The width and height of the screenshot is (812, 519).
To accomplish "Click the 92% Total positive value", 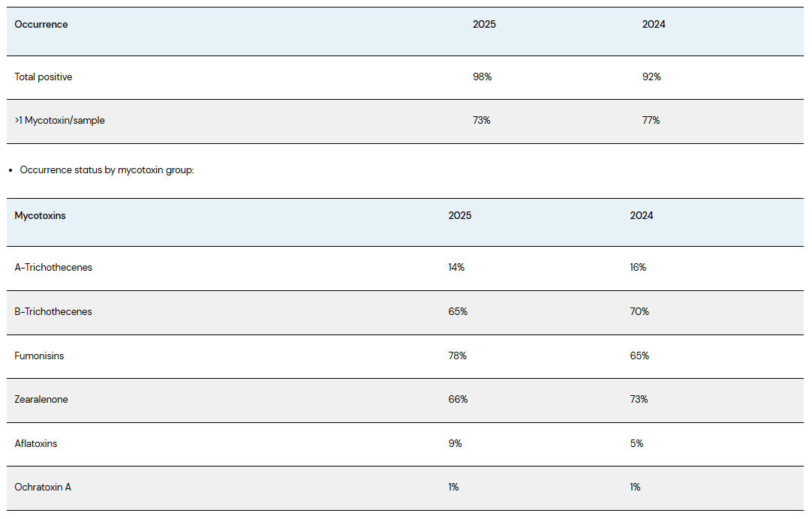I will point(651,77).
